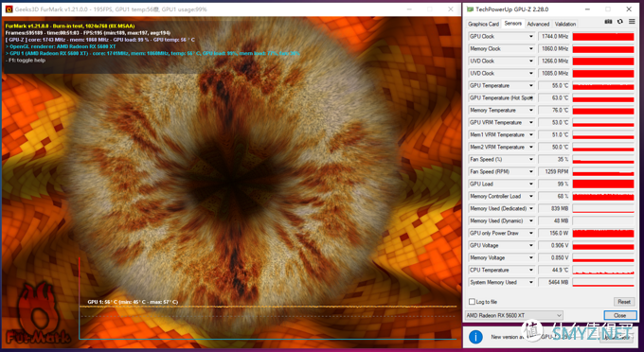The image size is (644, 352).
Task: Open the Validation tab
Action: coord(565,25)
